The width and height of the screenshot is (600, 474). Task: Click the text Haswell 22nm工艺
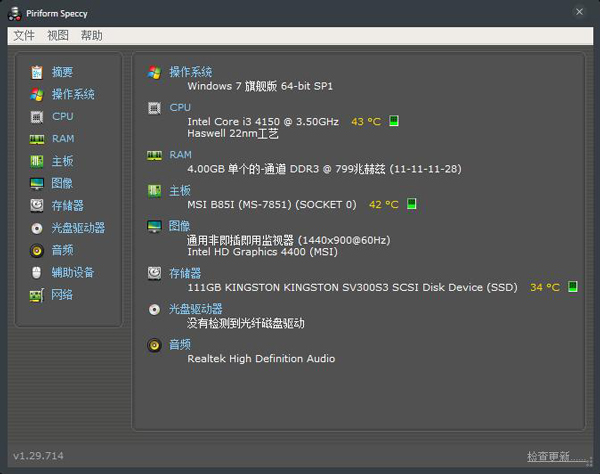tap(233, 134)
